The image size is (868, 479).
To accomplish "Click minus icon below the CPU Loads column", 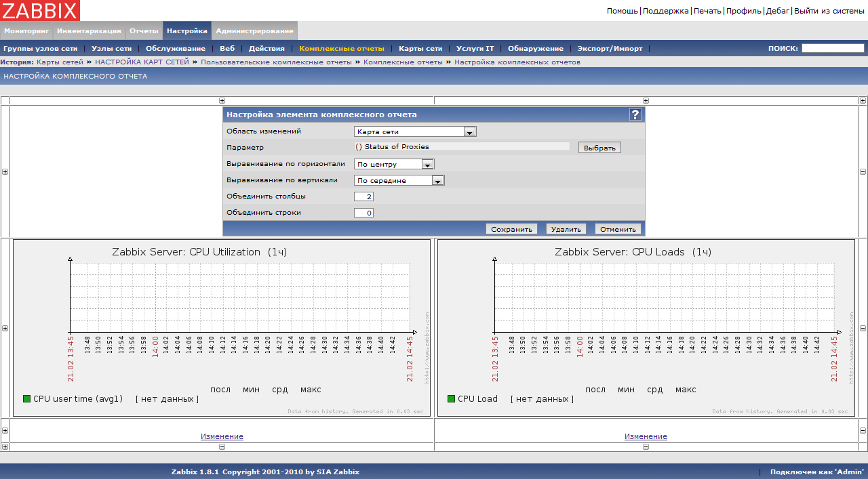I will point(646,446).
